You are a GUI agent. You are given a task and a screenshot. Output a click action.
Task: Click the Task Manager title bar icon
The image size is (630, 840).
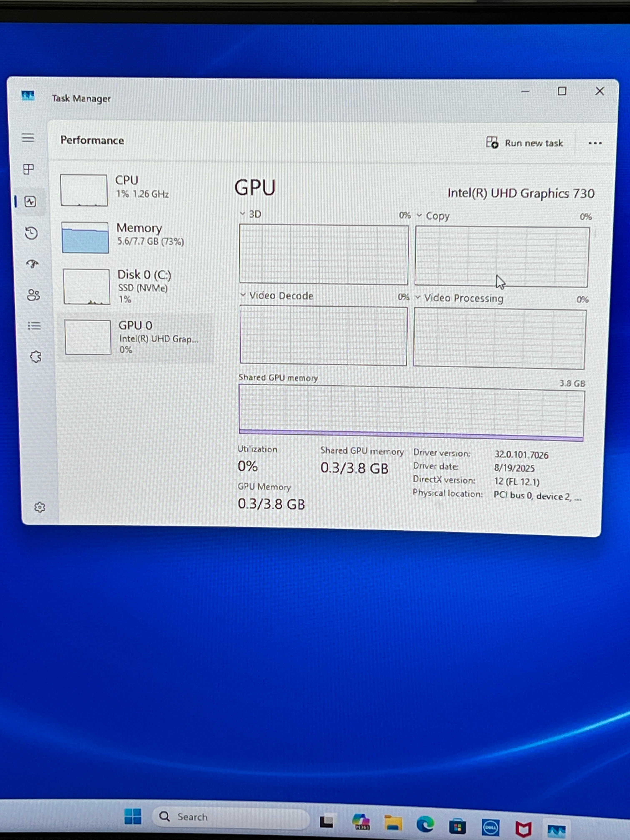click(x=28, y=96)
